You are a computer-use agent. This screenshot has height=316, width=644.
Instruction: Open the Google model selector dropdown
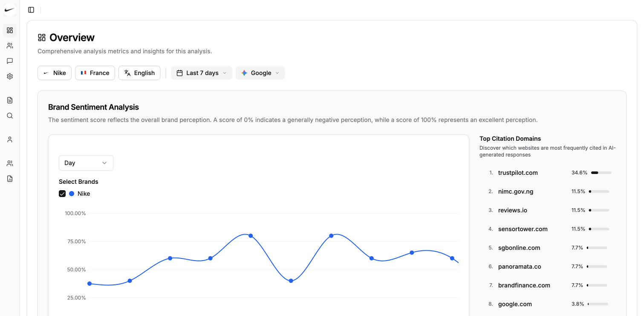click(260, 73)
